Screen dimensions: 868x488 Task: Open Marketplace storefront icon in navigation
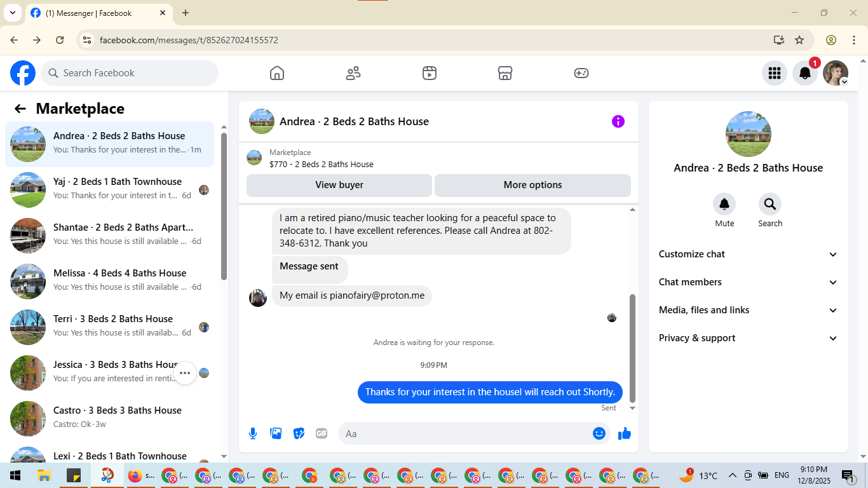tap(505, 73)
